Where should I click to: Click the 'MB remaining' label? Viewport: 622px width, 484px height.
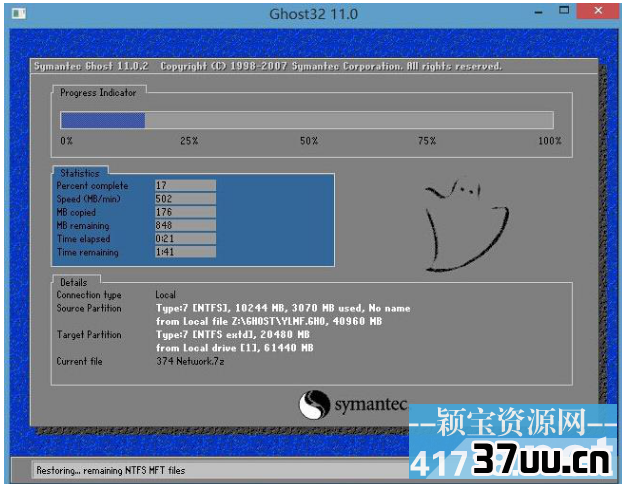pyautogui.click(x=83, y=226)
